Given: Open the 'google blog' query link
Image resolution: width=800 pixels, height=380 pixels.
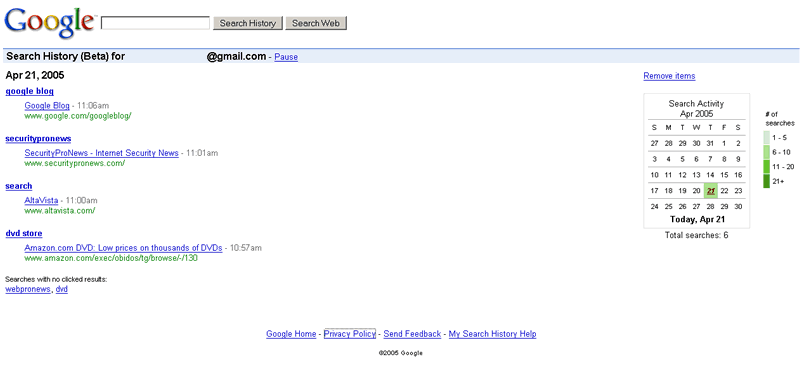Looking at the screenshot, I should tap(30, 91).
